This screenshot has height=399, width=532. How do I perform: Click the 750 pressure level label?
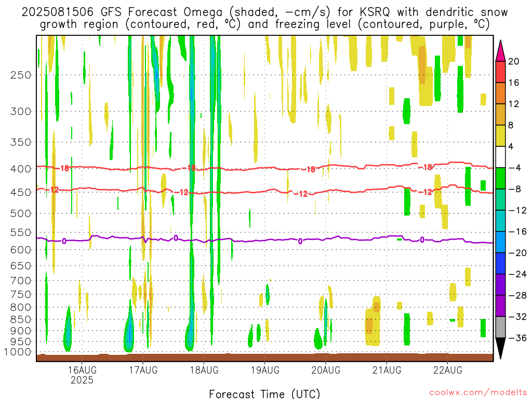point(20,295)
